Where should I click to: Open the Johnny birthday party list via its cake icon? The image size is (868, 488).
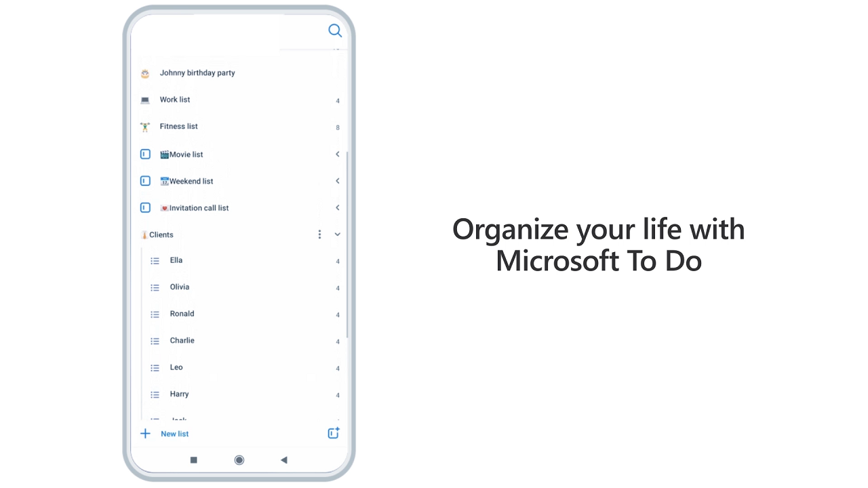144,73
